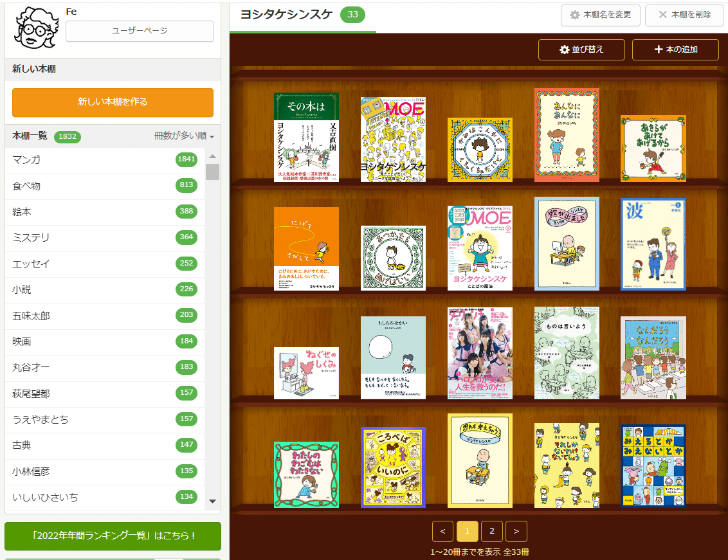728x560 pixels.
Task: Select the 絵本 bookshelf
Action: (105, 212)
